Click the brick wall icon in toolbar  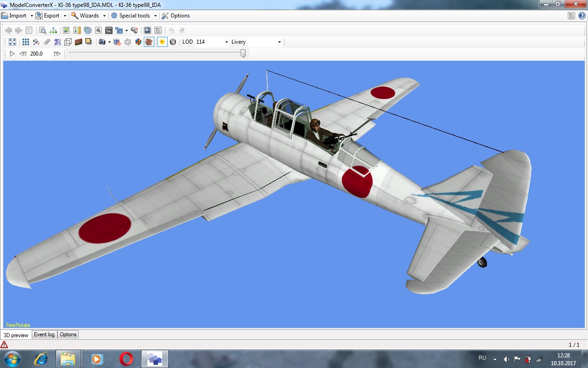79,42
